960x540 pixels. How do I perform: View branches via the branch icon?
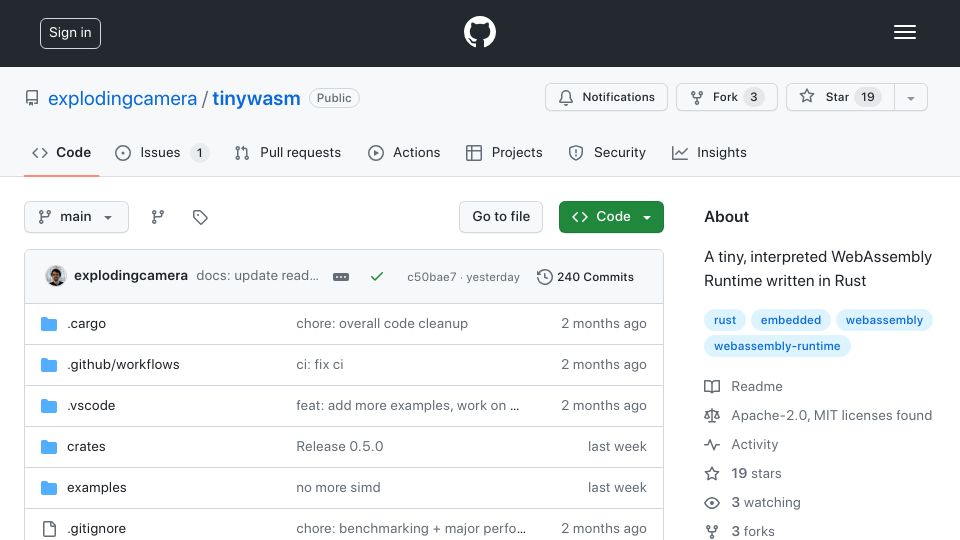[157, 217]
